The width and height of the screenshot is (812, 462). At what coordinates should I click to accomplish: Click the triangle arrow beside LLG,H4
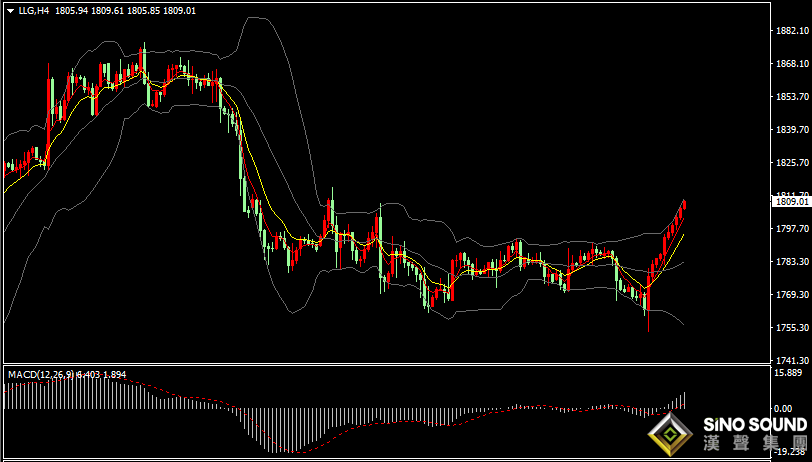click(10, 11)
